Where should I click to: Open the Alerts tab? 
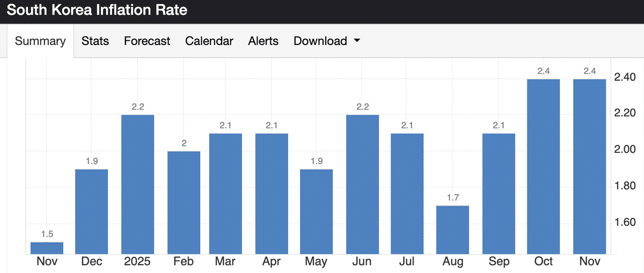click(264, 41)
